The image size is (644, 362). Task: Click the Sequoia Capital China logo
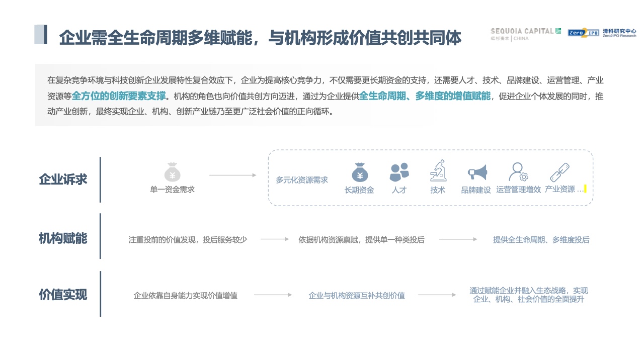525,34
